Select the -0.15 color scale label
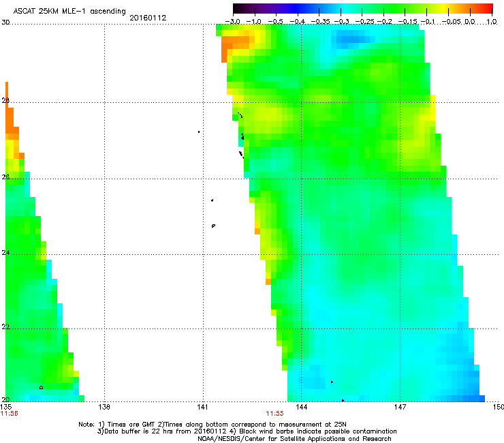 (407, 22)
